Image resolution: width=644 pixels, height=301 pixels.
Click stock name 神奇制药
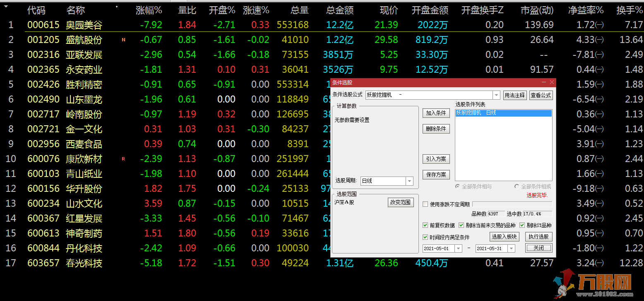click(x=84, y=233)
